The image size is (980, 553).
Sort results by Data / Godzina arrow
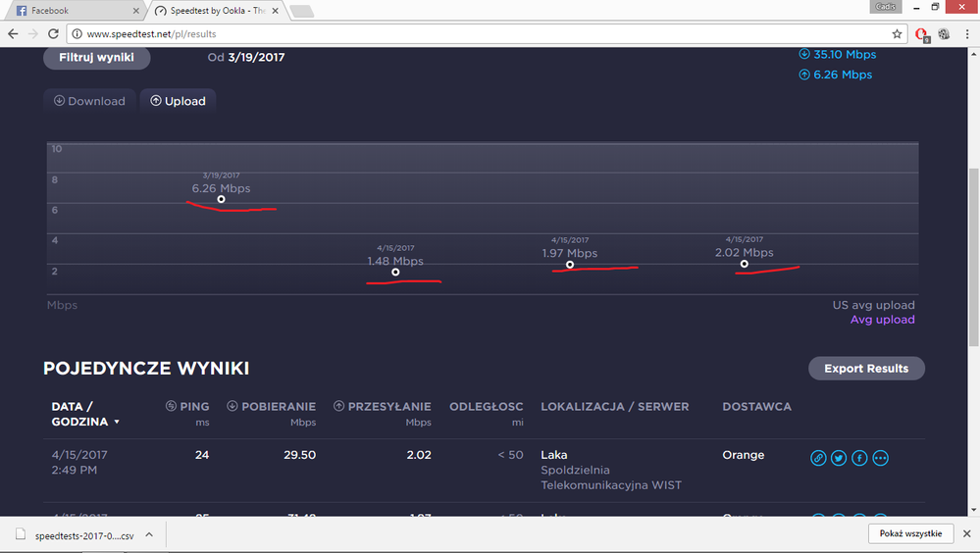[118, 423]
